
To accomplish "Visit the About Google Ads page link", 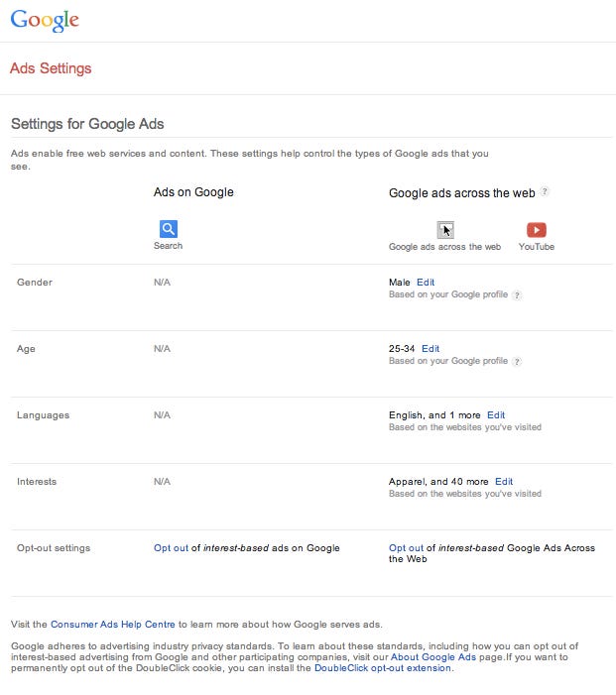I will [432, 657].
